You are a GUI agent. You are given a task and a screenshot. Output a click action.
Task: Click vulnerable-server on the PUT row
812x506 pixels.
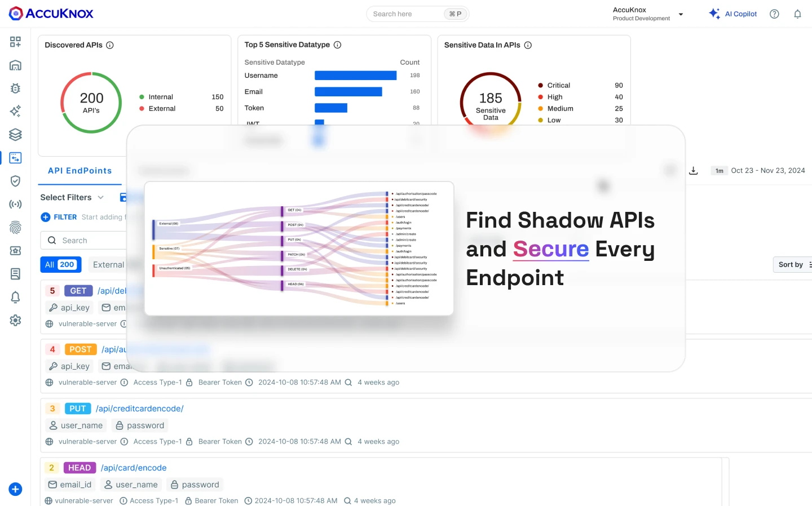[87, 442]
